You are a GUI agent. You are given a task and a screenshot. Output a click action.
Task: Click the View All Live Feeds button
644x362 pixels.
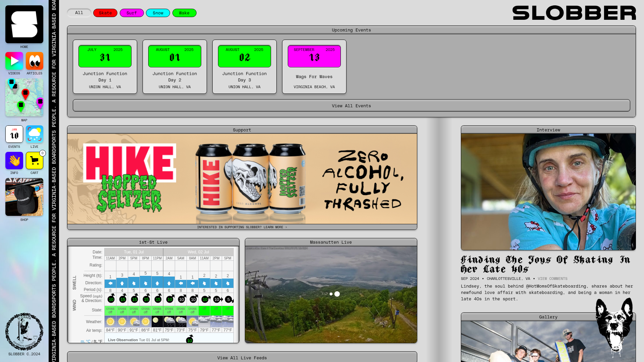click(x=242, y=358)
